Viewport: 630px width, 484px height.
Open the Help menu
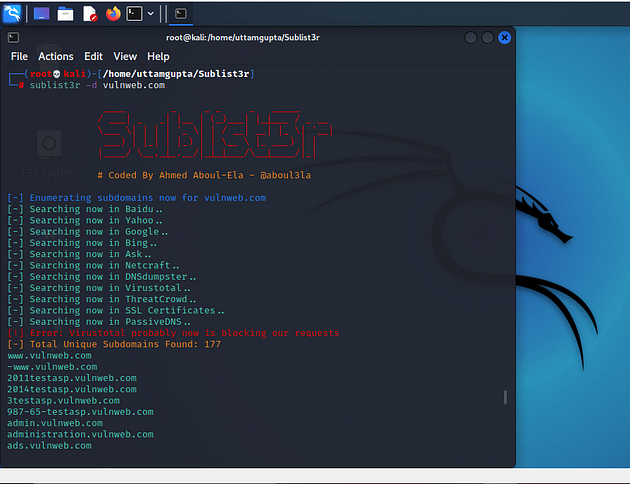pyautogui.click(x=158, y=56)
